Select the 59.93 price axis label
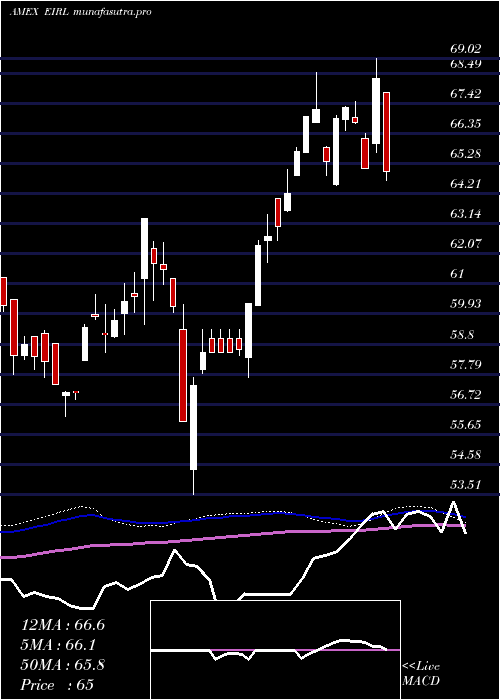Viewport: 500px width, 700px height. pyautogui.click(x=466, y=304)
